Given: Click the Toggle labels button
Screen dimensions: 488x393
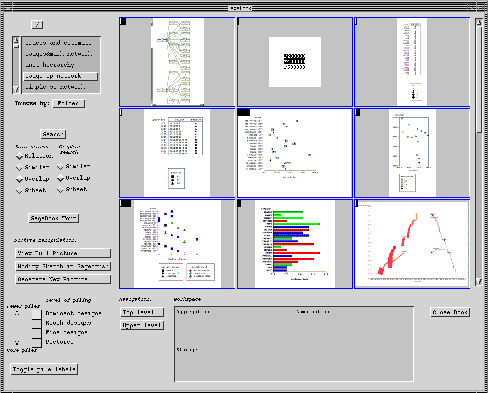Looking at the screenshot, I should click(44, 369).
